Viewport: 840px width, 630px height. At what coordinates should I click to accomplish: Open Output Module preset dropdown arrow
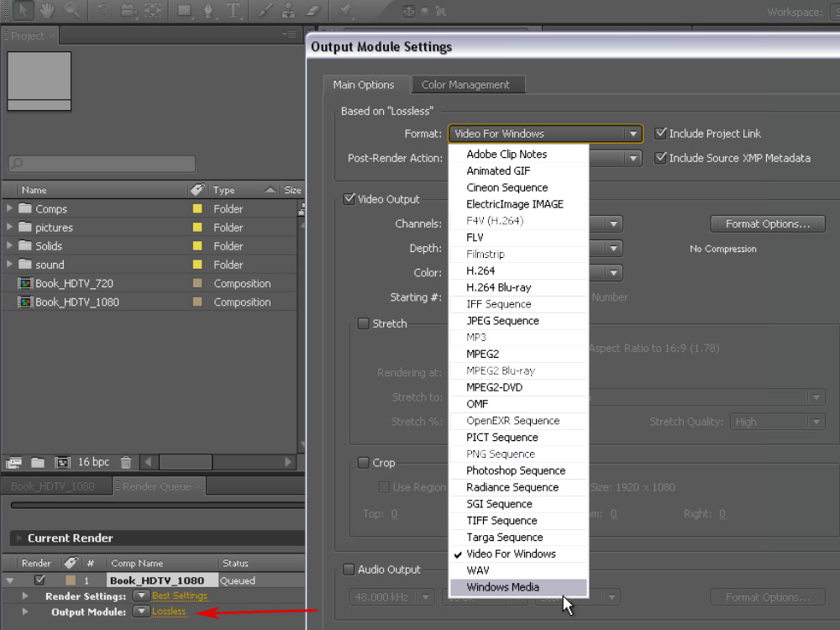[141, 612]
